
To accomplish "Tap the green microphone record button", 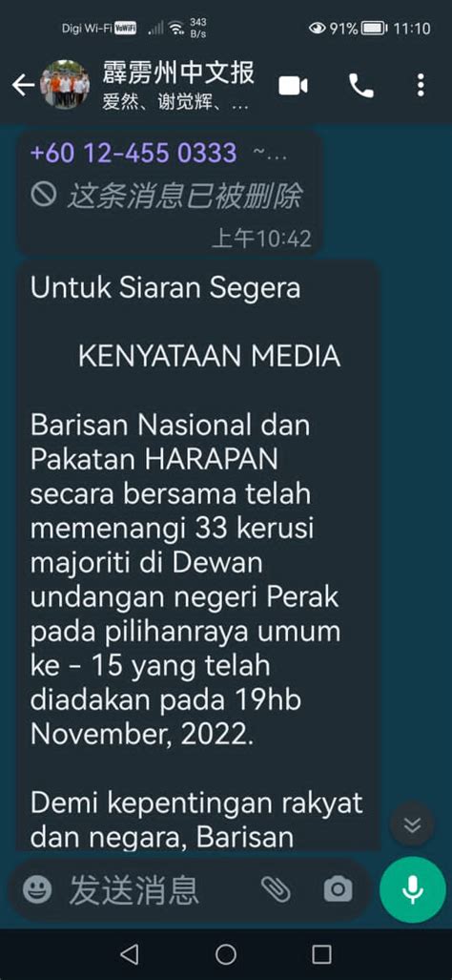I will (x=412, y=888).
